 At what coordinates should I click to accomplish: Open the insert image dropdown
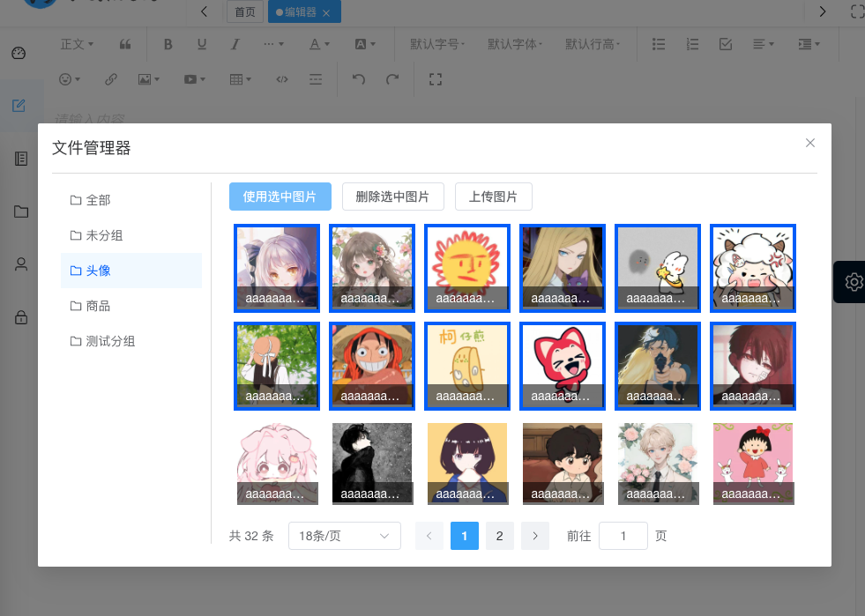(x=149, y=79)
